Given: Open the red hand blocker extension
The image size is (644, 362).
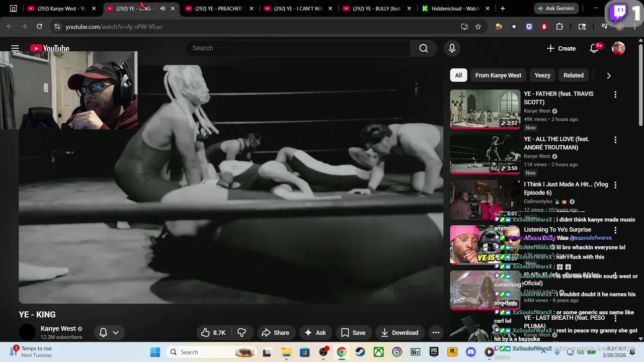Looking at the screenshot, I should (x=544, y=27).
